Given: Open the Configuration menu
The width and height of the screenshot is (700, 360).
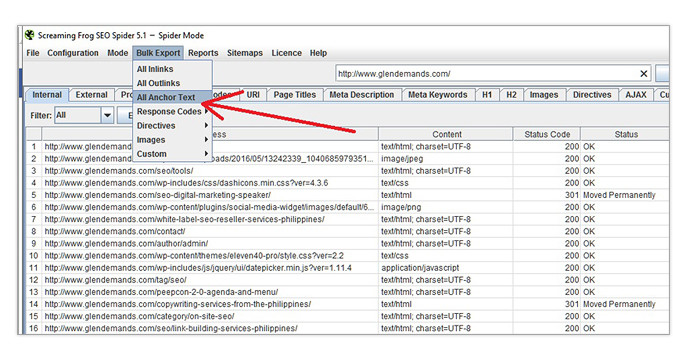Looking at the screenshot, I should pos(73,53).
